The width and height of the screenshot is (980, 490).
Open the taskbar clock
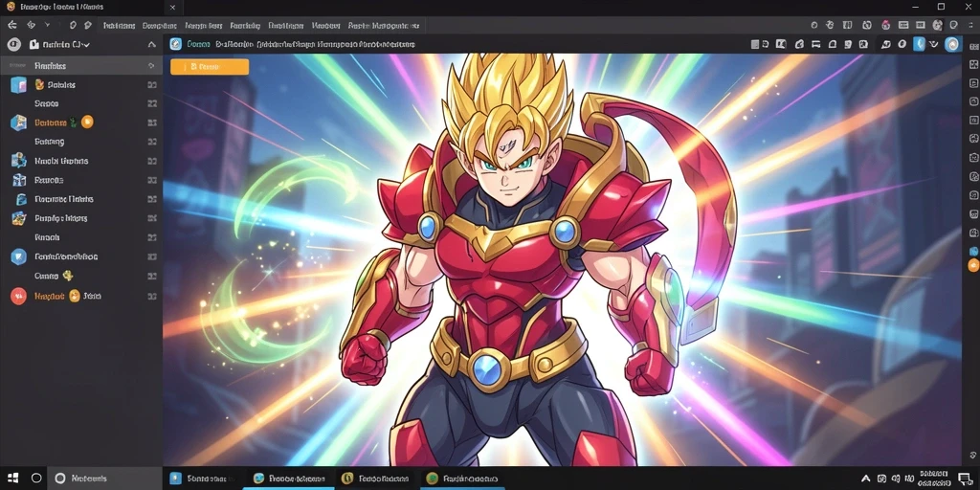[935, 479]
